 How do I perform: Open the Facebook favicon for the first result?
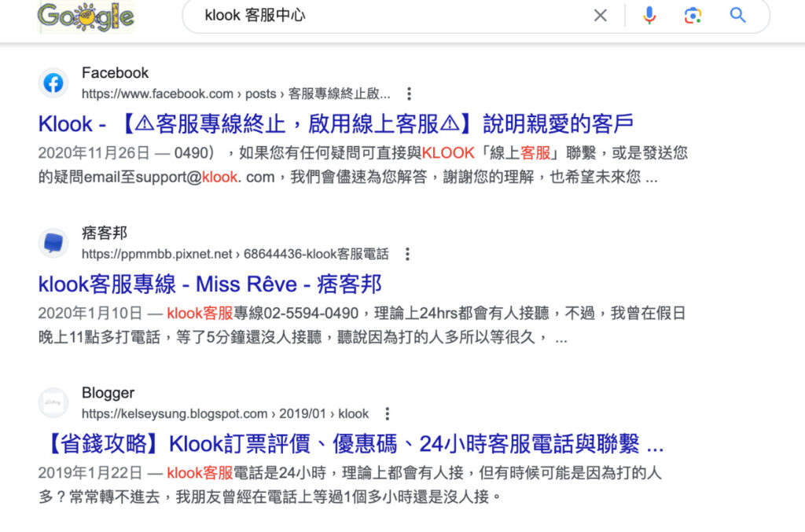click(x=53, y=83)
